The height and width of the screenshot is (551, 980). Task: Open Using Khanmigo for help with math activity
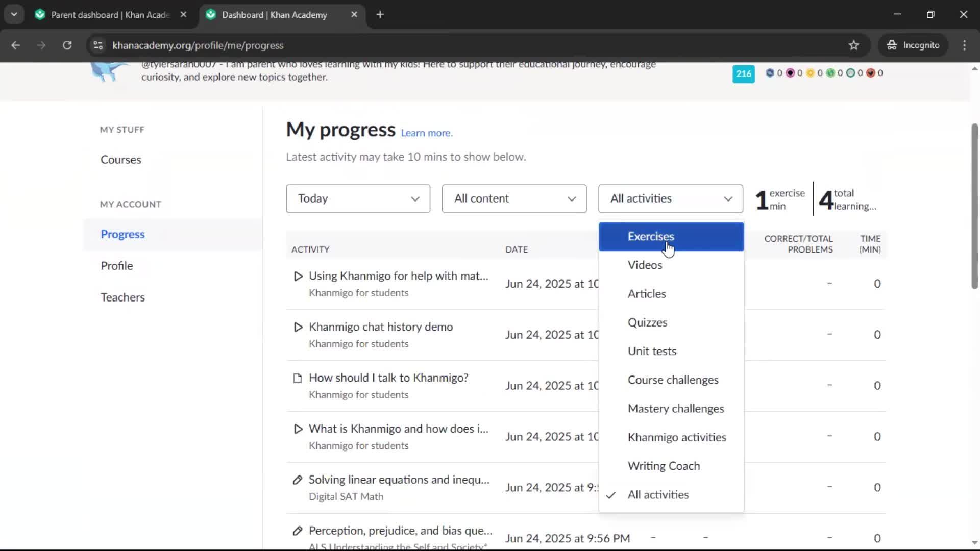(398, 276)
